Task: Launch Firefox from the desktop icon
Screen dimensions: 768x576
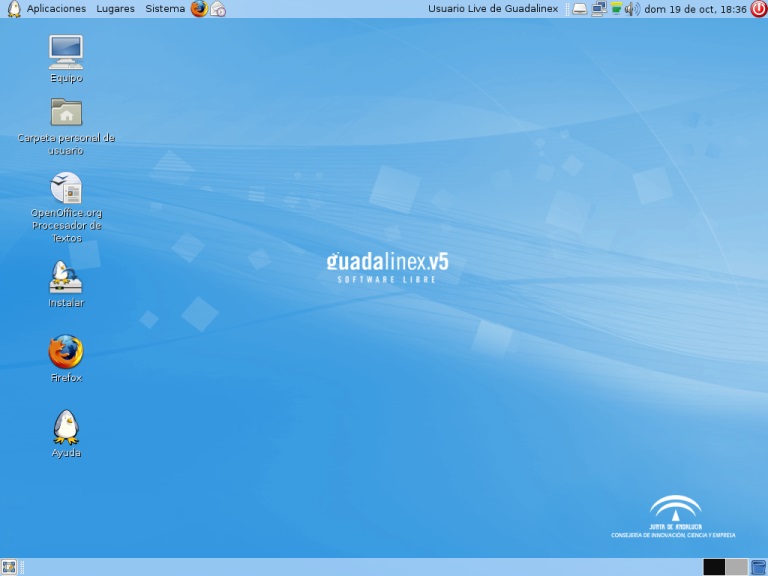Action: pos(66,352)
